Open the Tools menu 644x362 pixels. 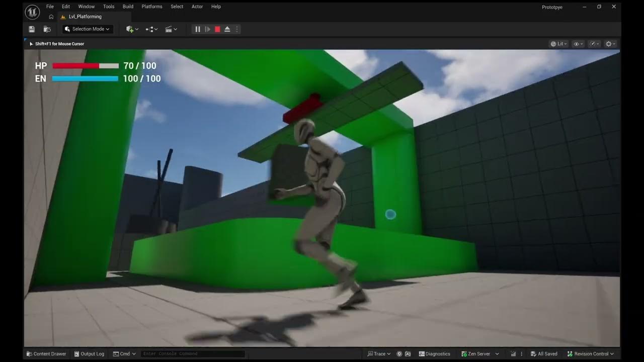pyautogui.click(x=109, y=7)
